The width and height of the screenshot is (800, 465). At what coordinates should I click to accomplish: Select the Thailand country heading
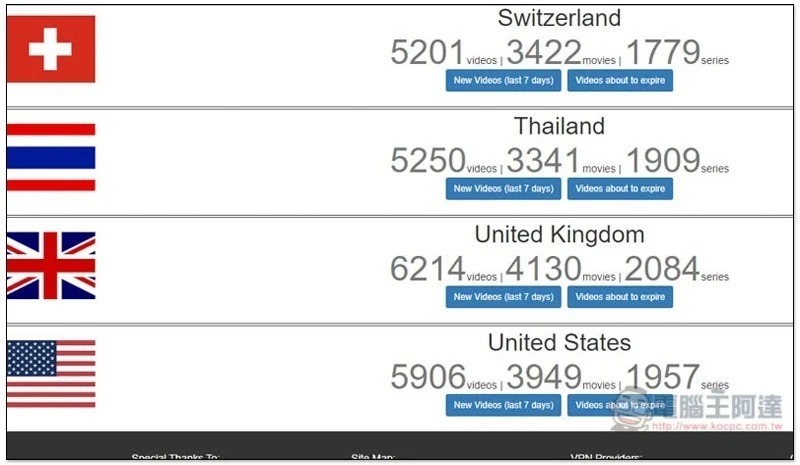tap(559, 126)
